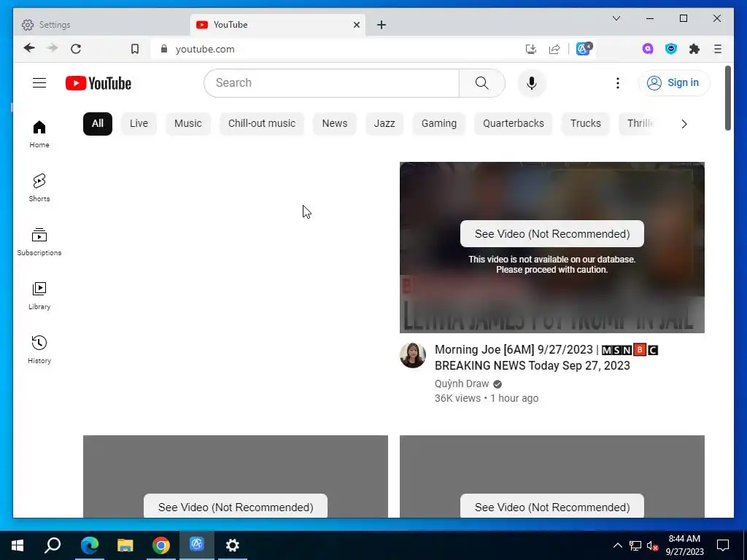This screenshot has width=747, height=560.
Task: Filter by the Jazz chip
Action: click(384, 124)
